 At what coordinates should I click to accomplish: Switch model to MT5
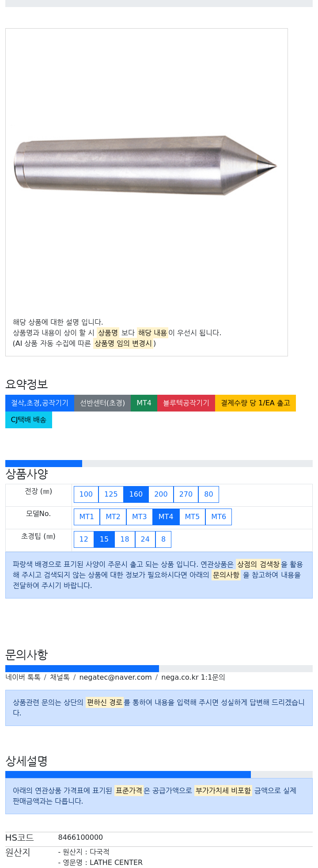[x=192, y=517]
